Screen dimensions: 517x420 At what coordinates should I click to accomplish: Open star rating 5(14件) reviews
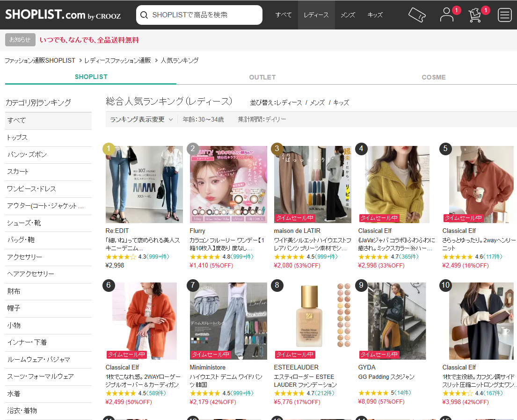(385, 393)
